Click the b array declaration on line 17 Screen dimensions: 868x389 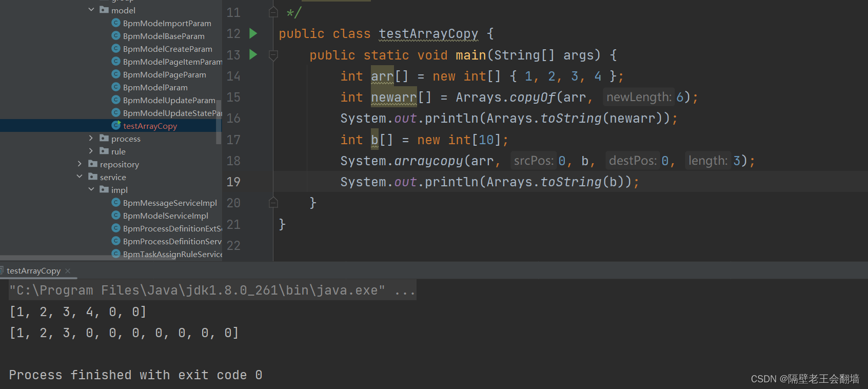pos(374,140)
